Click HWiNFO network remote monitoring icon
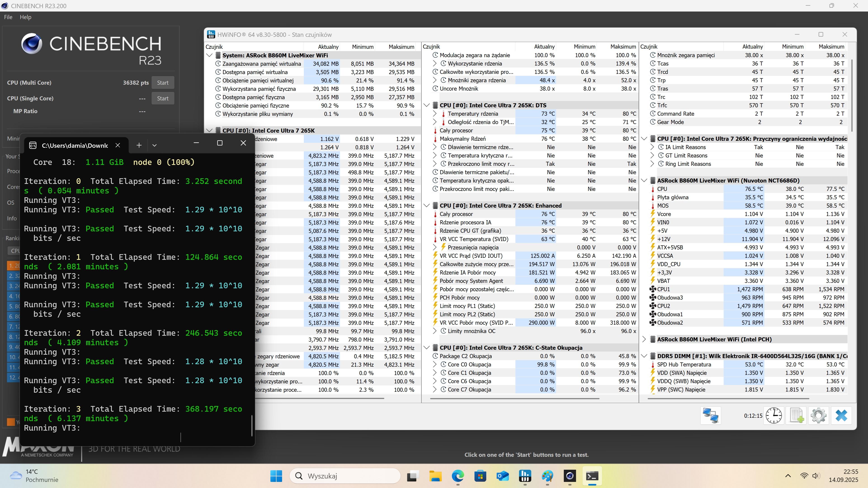Image resolution: width=868 pixels, height=488 pixels. pos(710,415)
